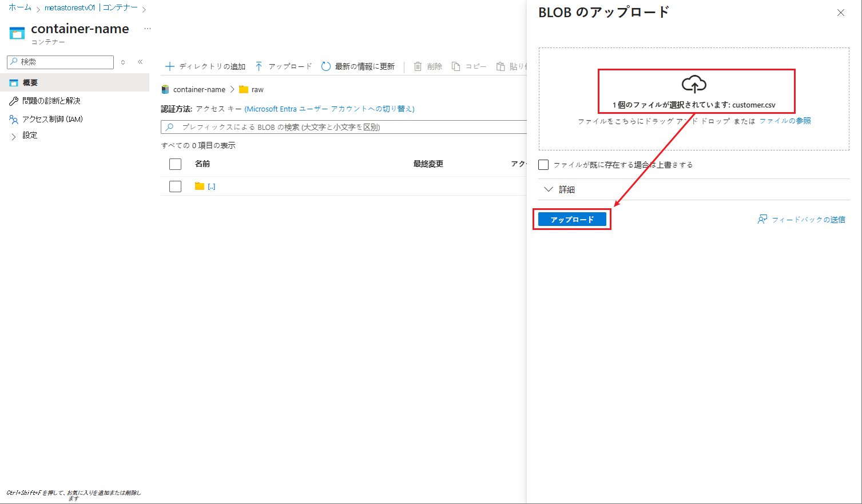The height and width of the screenshot is (504, 862).
Task: Click the 削除 trash icon in toolbar
Action: (x=418, y=66)
